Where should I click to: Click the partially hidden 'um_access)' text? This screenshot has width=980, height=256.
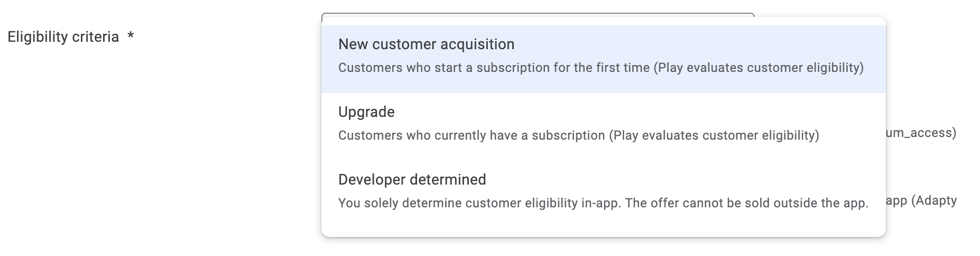[x=921, y=133]
